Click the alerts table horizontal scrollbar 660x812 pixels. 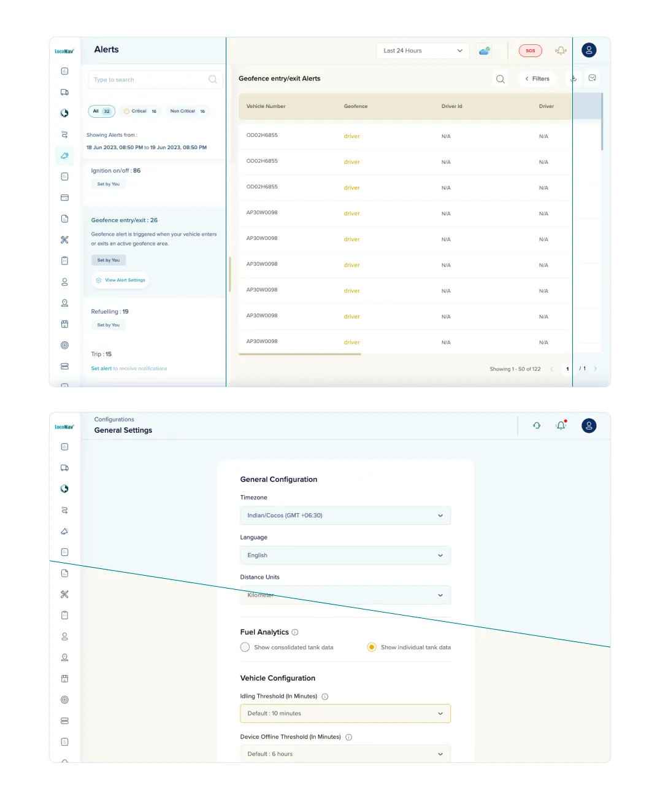tap(300, 354)
